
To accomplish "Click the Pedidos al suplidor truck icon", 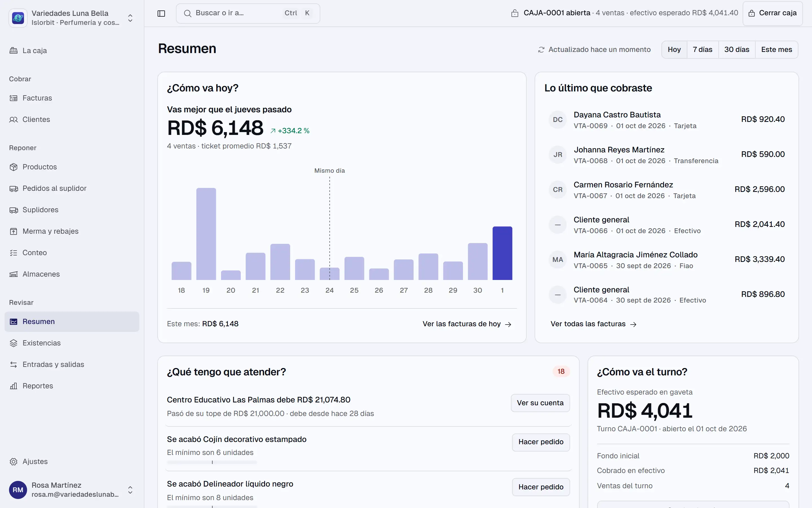I will [x=14, y=189].
